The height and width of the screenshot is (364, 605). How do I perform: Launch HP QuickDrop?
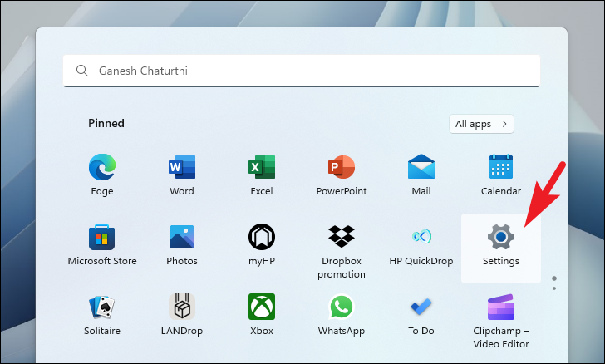(x=421, y=236)
